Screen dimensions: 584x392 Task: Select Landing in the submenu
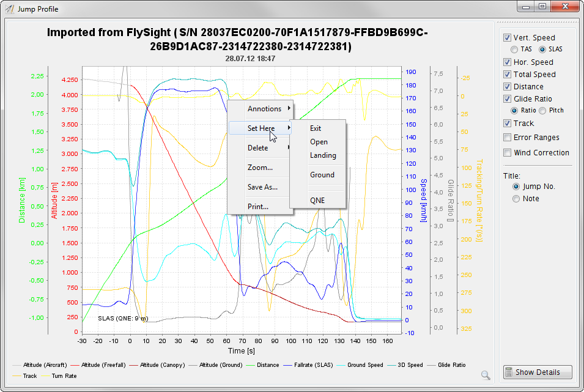(x=323, y=155)
